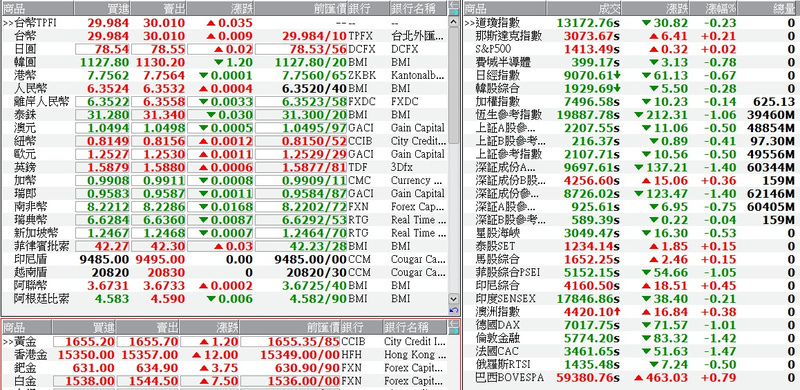Select the 香港金 row
800x390 pixels.
pos(224,355)
